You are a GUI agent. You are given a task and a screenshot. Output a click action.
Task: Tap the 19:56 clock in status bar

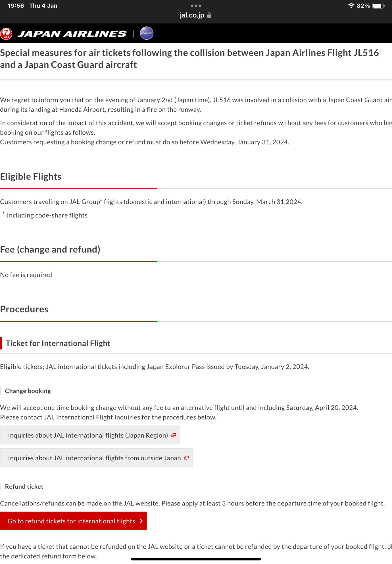click(16, 6)
